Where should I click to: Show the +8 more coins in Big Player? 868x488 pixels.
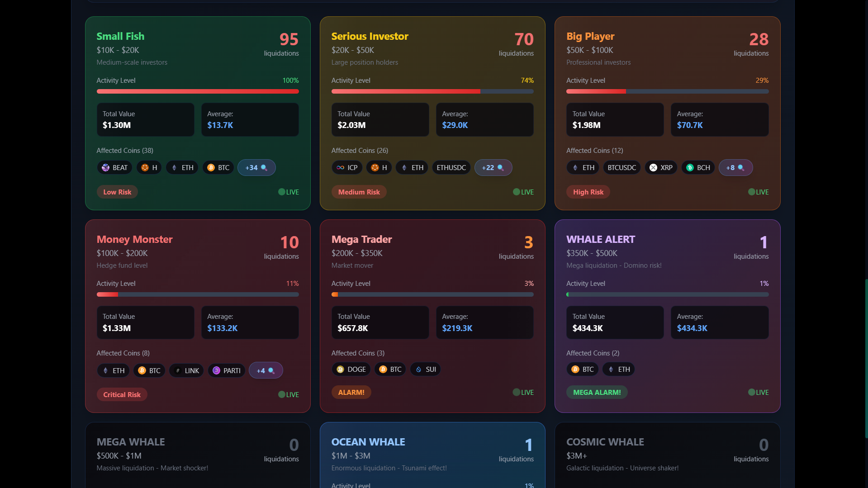pos(735,168)
